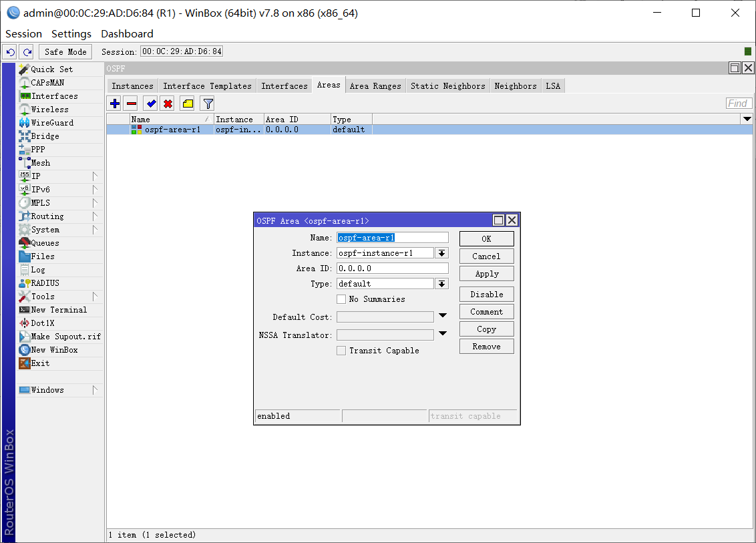This screenshot has width=756, height=543.
Task: Select Make Supout.rif
Action: point(60,337)
